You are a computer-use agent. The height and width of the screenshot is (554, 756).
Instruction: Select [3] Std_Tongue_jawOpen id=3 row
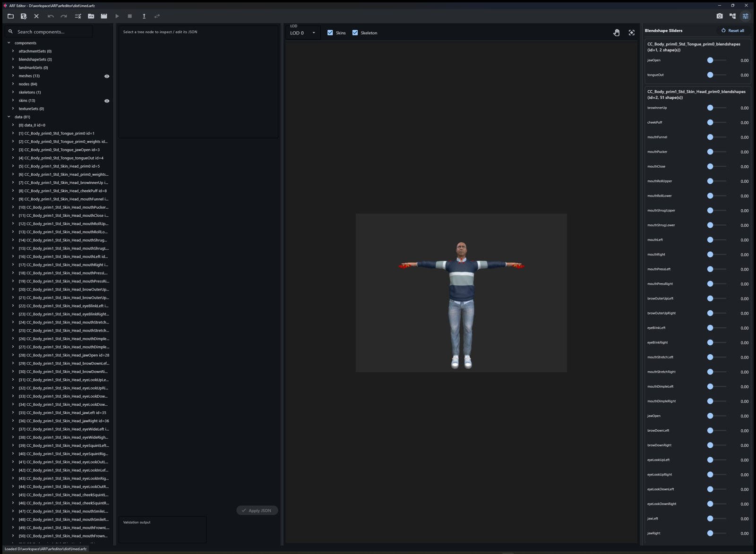[60, 150]
